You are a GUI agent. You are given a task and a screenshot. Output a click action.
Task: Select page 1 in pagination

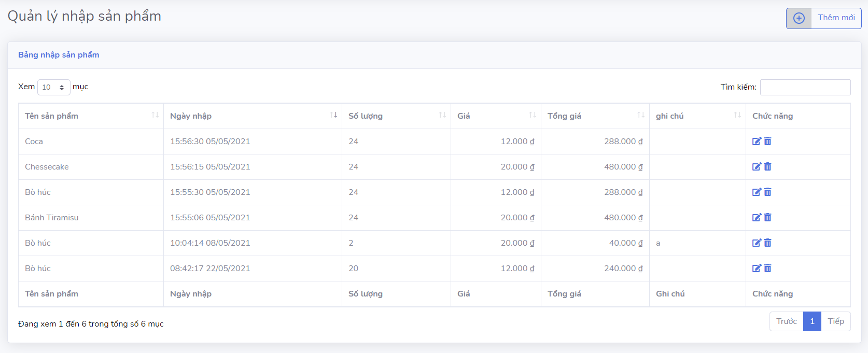[x=812, y=321]
